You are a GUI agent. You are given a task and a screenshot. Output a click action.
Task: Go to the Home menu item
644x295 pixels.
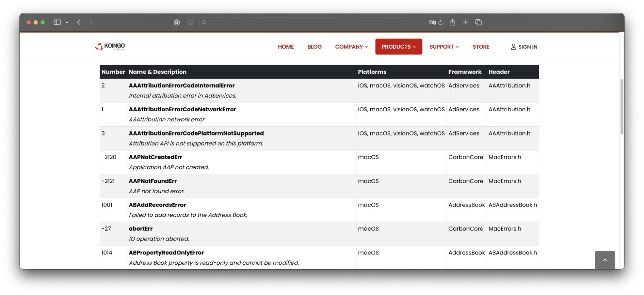coord(286,47)
